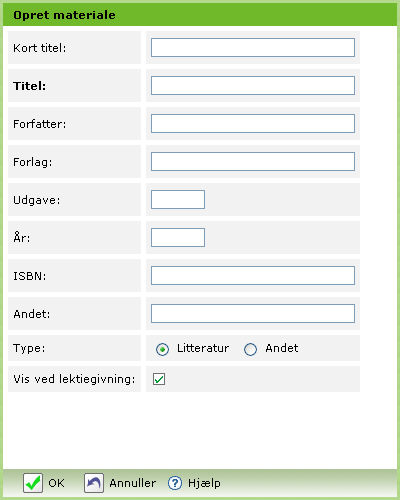400x500 pixels.
Task: Click the Opret materiale header bar
Action: click(x=200, y=15)
